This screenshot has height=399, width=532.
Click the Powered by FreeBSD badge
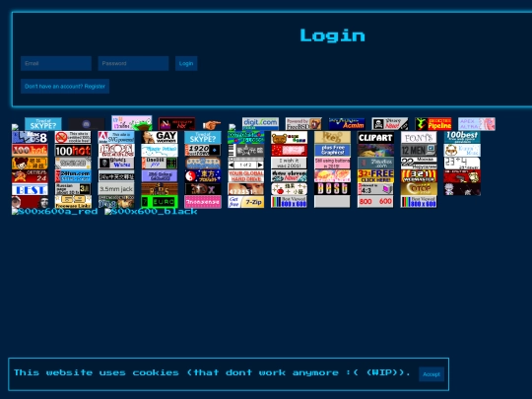click(x=303, y=124)
